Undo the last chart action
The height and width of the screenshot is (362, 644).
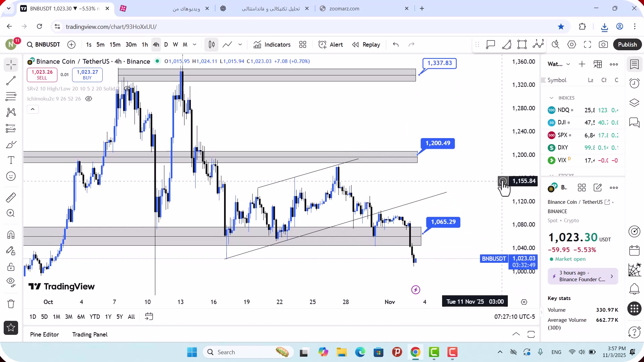tap(396, 45)
